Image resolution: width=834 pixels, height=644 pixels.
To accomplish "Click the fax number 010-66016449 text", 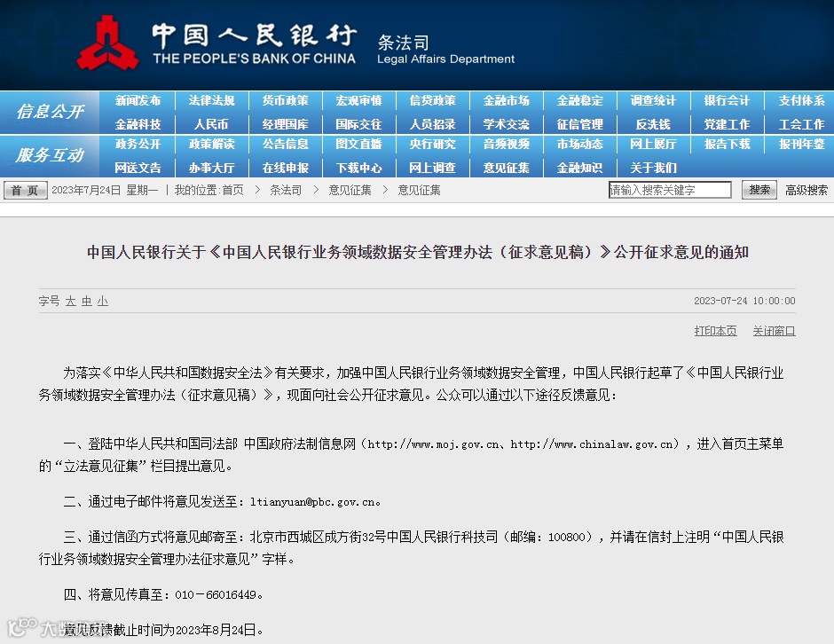I will [x=216, y=594].
